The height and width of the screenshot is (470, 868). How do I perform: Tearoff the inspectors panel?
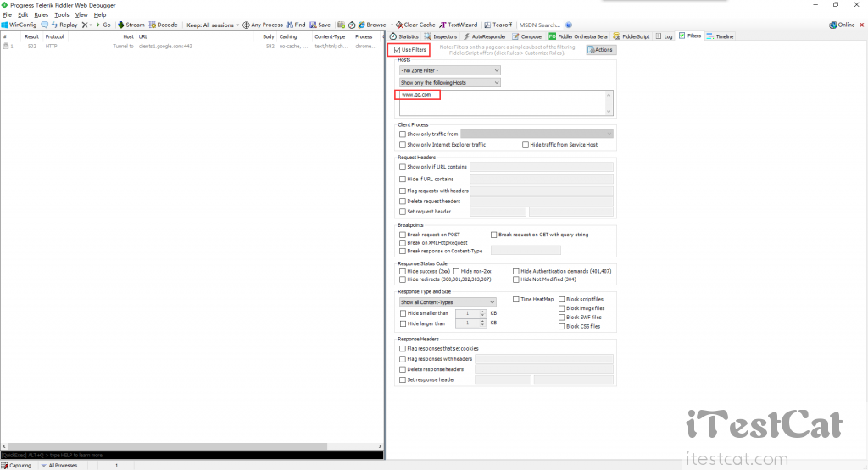[498, 25]
